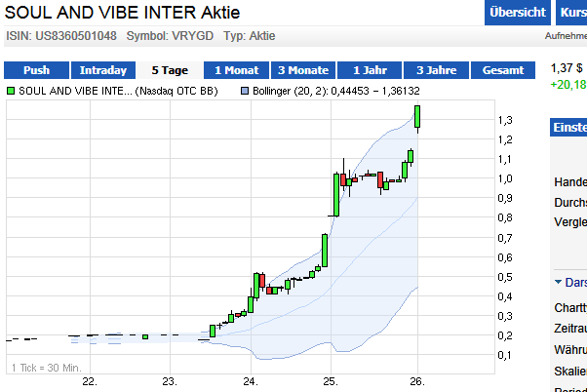Click the 22. date axis label
The image size is (587, 392).
click(90, 381)
